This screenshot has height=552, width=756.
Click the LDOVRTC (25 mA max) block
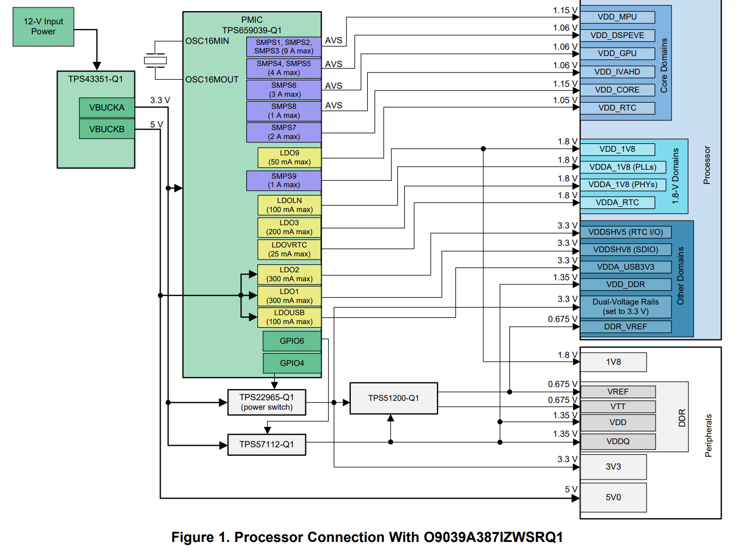tap(290, 250)
